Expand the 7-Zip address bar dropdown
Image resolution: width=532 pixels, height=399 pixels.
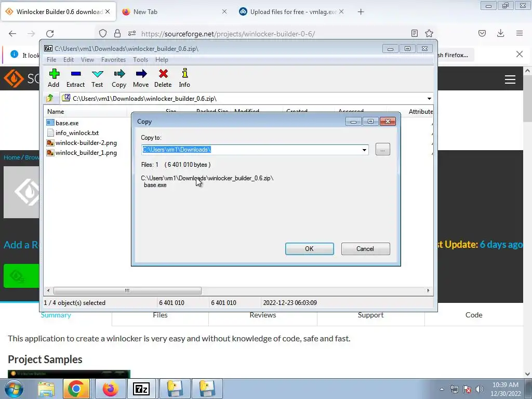pos(429,99)
